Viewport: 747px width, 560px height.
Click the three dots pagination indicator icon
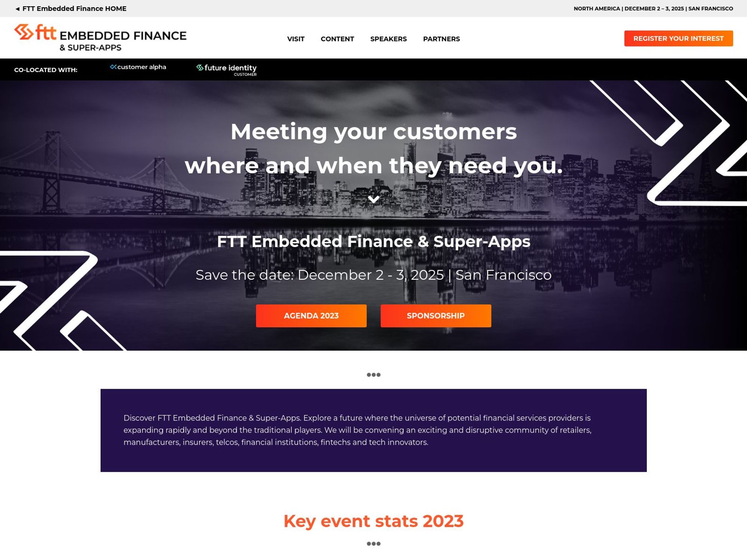pyautogui.click(x=373, y=375)
